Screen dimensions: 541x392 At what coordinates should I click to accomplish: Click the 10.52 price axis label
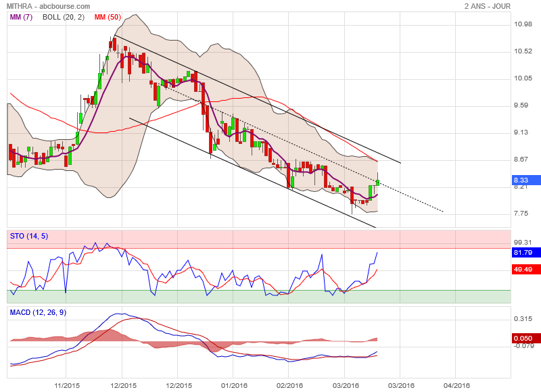tap(523, 51)
